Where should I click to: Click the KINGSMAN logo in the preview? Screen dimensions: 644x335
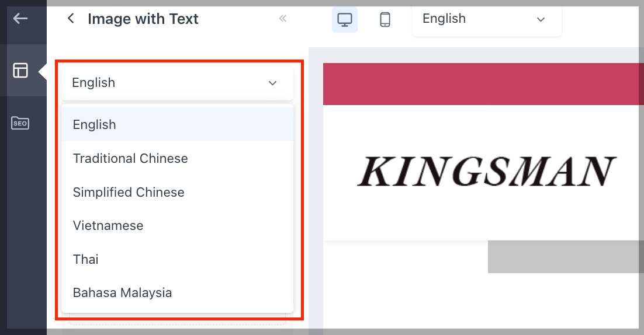487,172
